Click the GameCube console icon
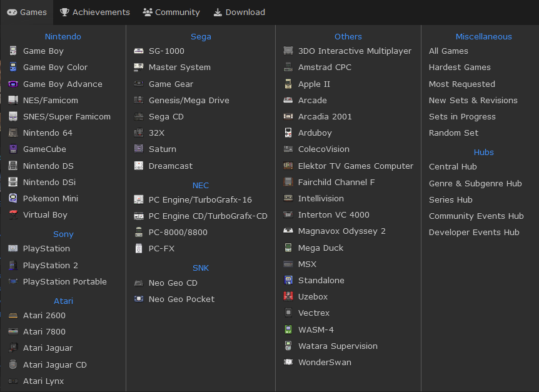Image resolution: width=539 pixels, height=392 pixels. (13, 149)
